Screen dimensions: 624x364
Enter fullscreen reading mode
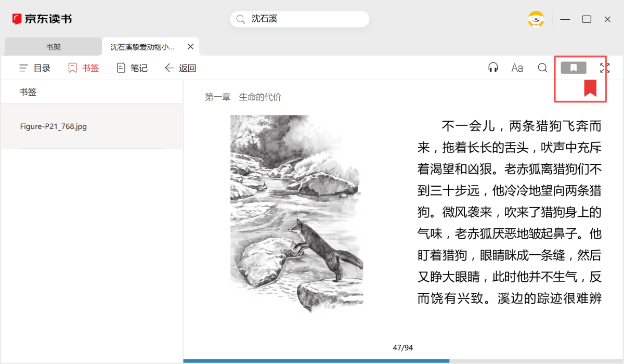[604, 68]
